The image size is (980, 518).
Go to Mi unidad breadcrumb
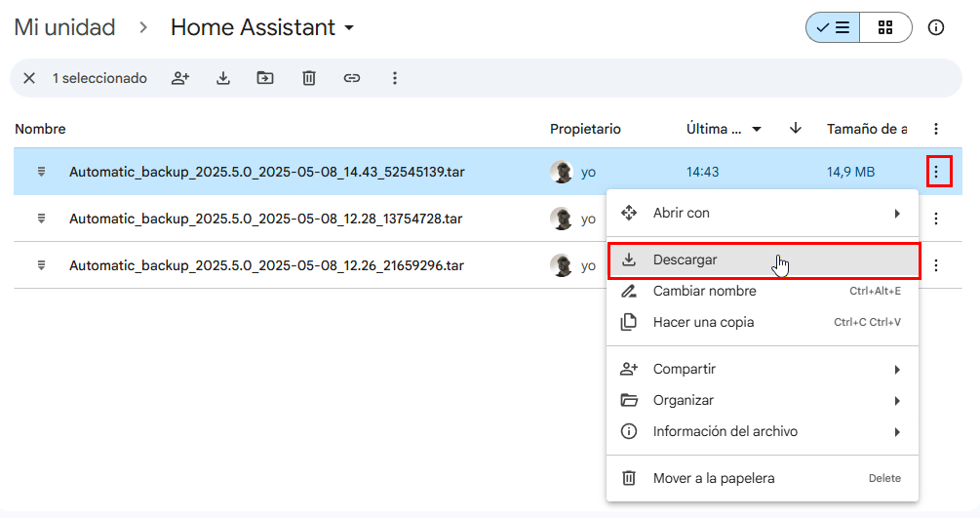coord(64,27)
